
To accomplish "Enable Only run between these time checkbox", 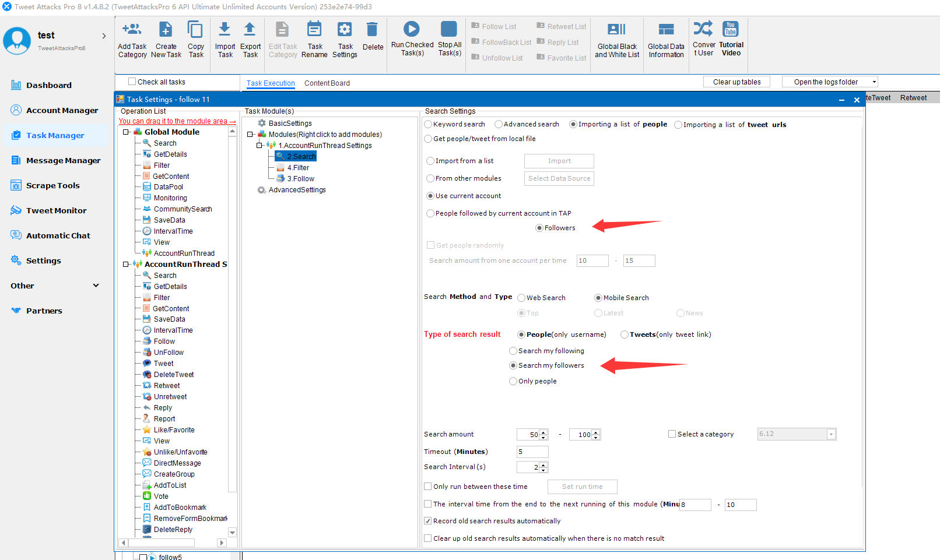I will [428, 487].
